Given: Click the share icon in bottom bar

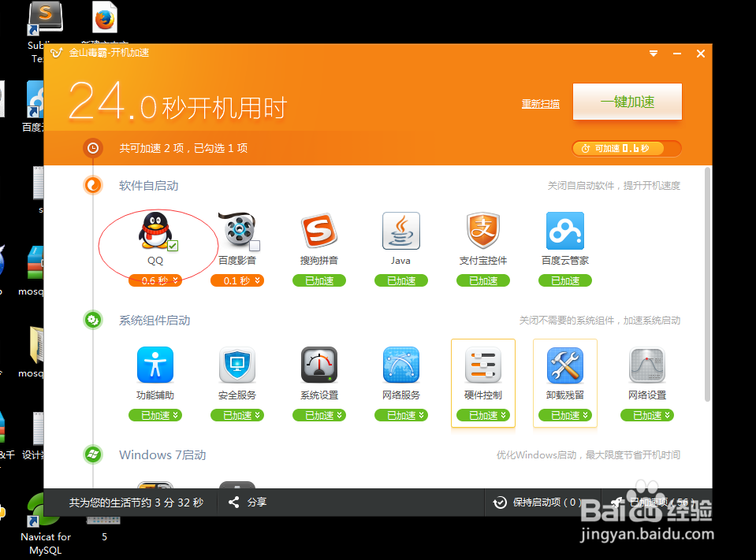Looking at the screenshot, I should pos(234,503).
